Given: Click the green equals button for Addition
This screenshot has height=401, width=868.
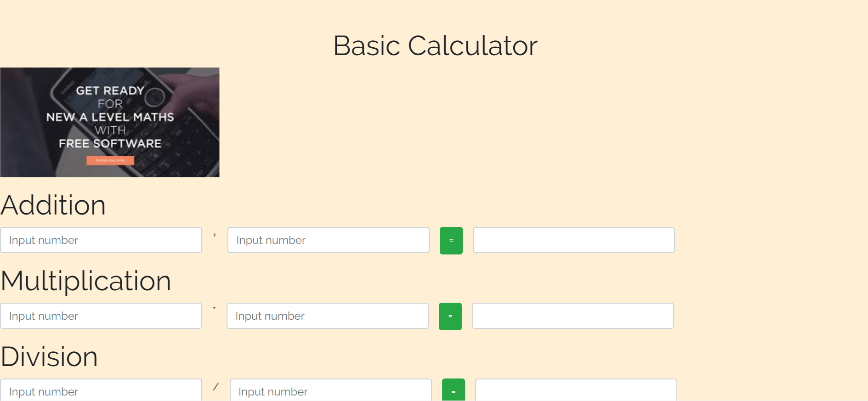Looking at the screenshot, I should coord(451,241).
